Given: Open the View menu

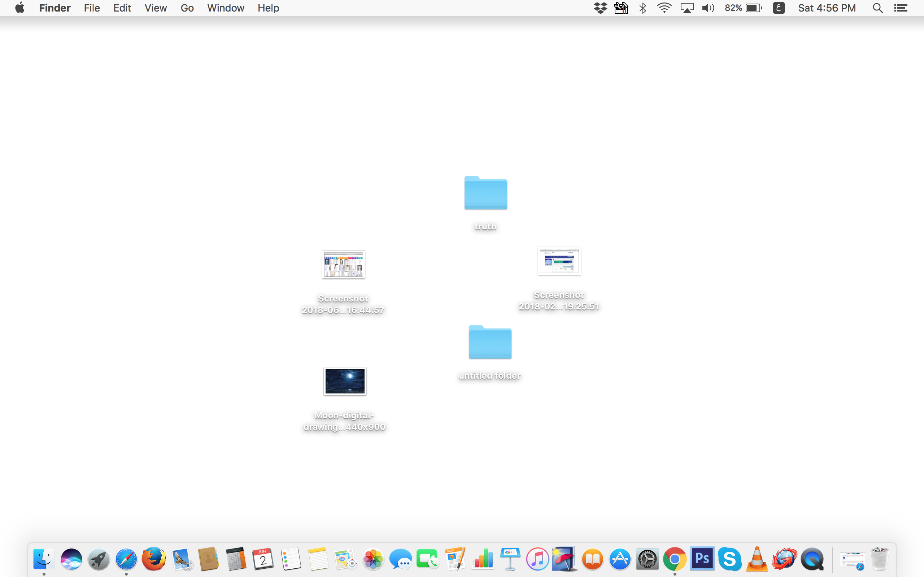Looking at the screenshot, I should tap(156, 8).
